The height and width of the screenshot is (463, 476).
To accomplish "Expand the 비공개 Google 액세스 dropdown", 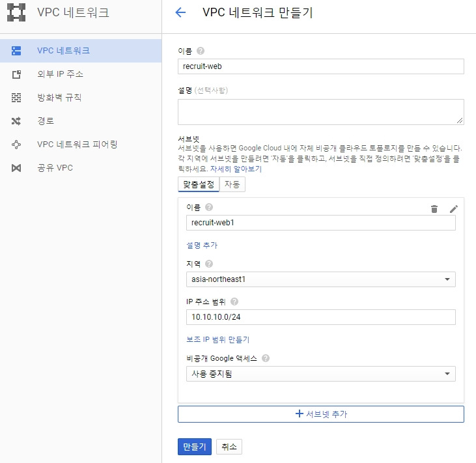I will (x=321, y=374).
